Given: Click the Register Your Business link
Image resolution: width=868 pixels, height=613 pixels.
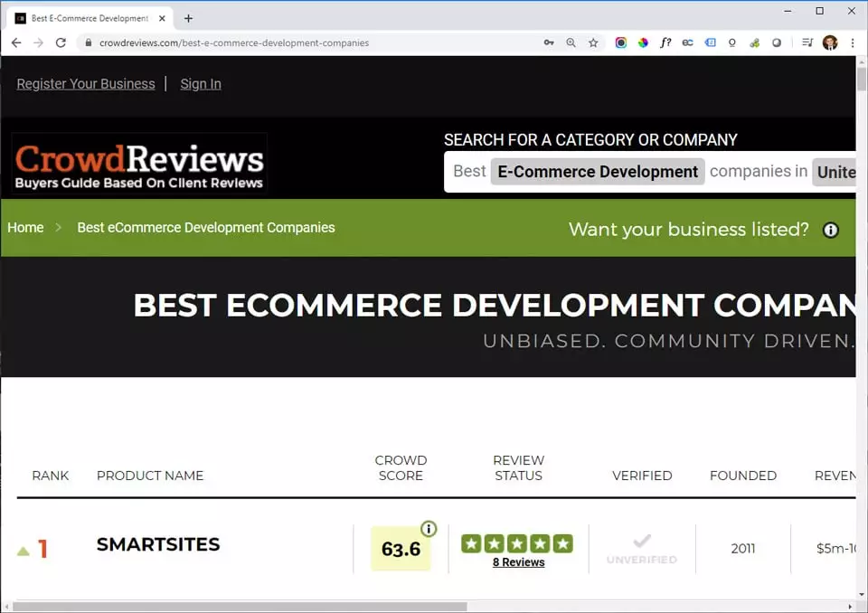Looking at the screenshot, I should click(86, 83).
